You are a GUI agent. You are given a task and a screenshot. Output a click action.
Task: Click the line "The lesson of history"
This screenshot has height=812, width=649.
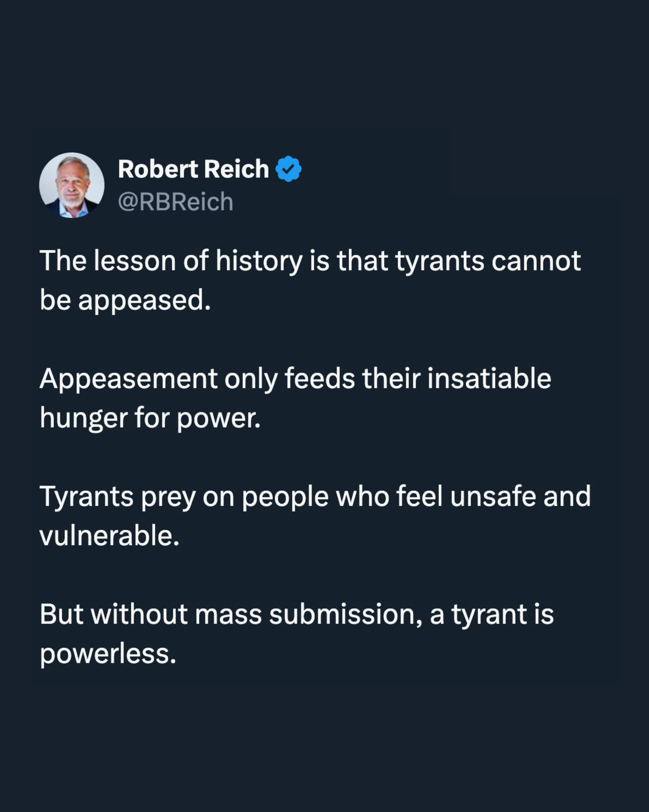(310, 261)
